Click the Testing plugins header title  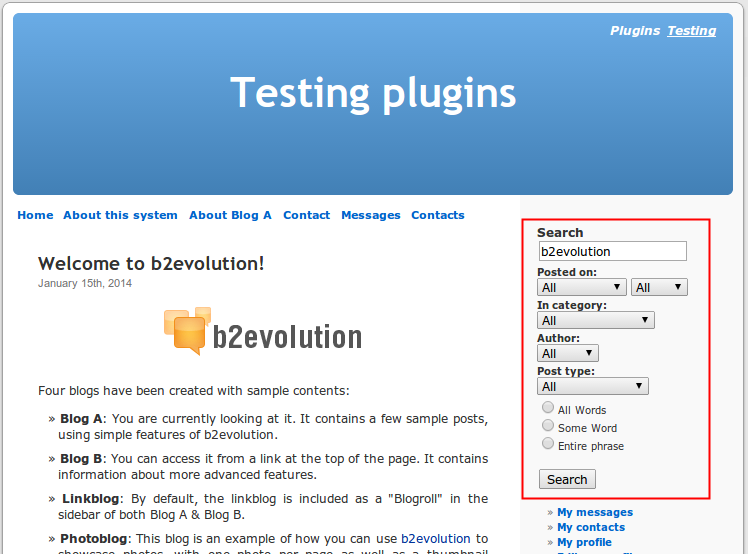click(373, 93)
